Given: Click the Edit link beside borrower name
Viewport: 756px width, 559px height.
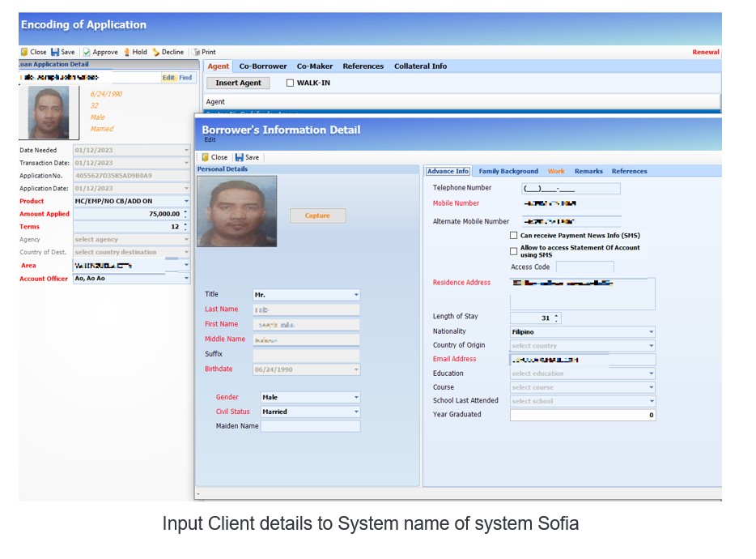Looking at the screenshot, I should click(168, 78).
